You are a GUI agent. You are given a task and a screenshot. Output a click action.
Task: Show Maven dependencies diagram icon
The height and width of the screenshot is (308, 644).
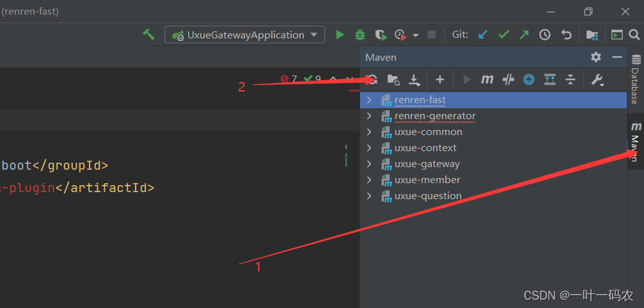point(550,79)
